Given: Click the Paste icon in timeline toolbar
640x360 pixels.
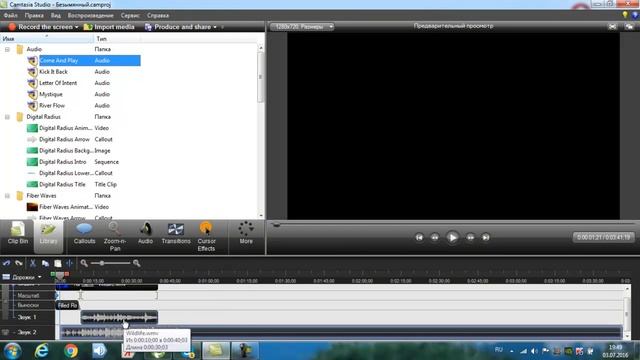Looking at the screenshot, I should tap(58, 263).
